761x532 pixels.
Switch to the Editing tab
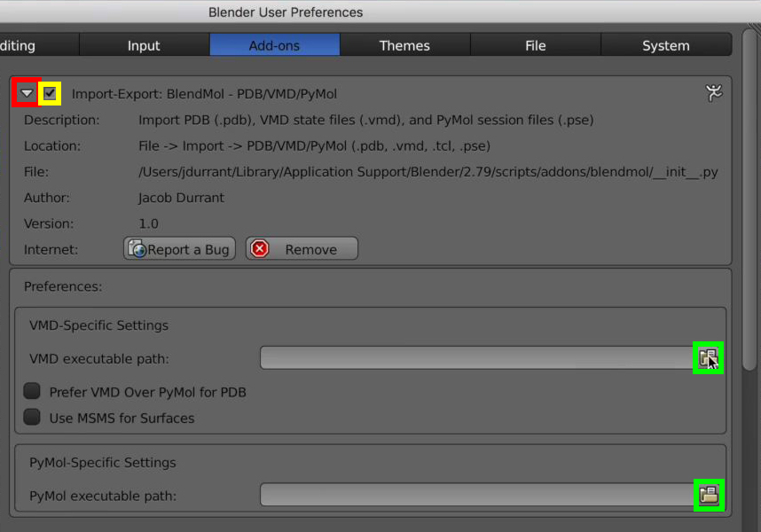pos(39,45)
